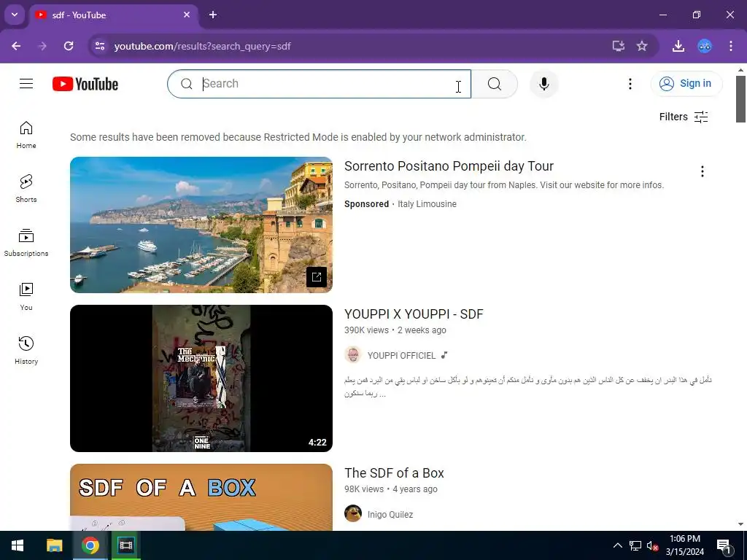Open Sorrento Positano Pompeii day Tour thumbnail

click(x=201, y=225)
